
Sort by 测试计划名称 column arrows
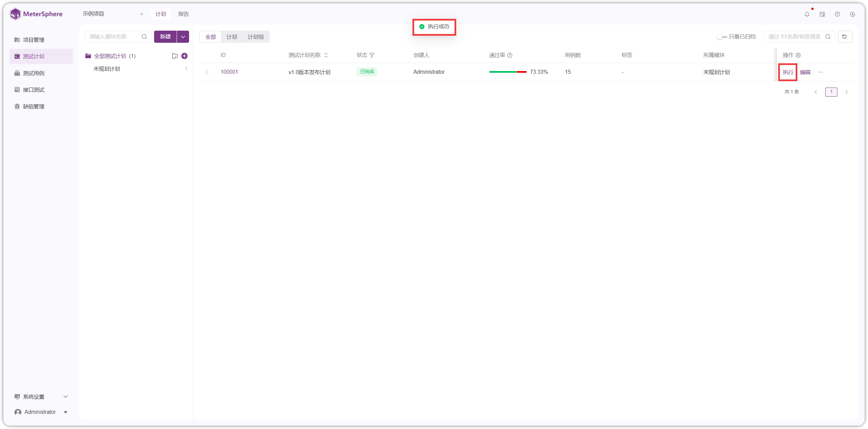tap(326, 55)
